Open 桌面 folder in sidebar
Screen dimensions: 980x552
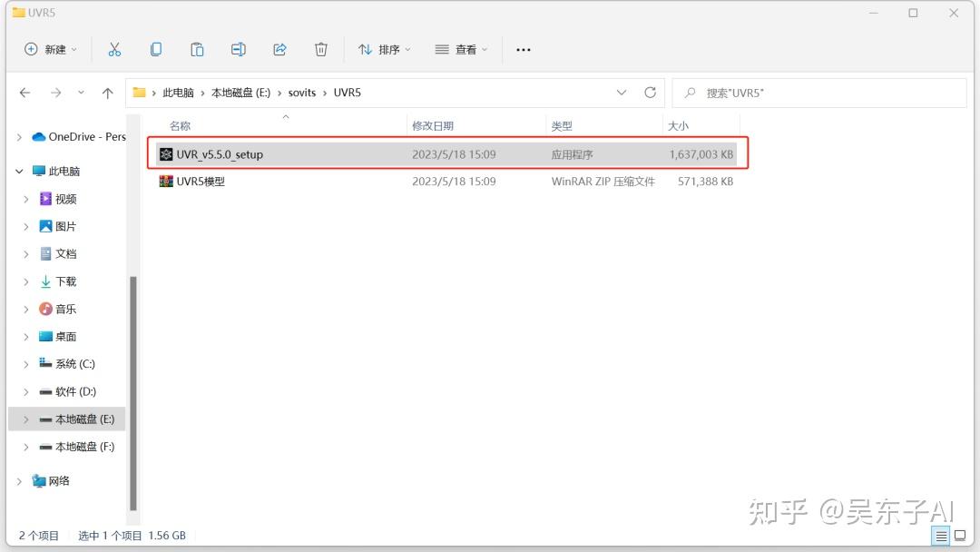click(58, 336)
